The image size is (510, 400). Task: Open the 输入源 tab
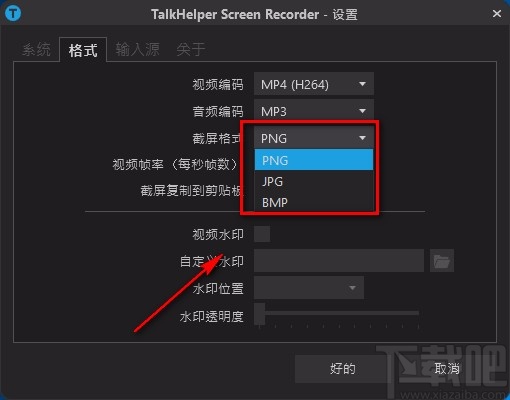tap(137, 50)
